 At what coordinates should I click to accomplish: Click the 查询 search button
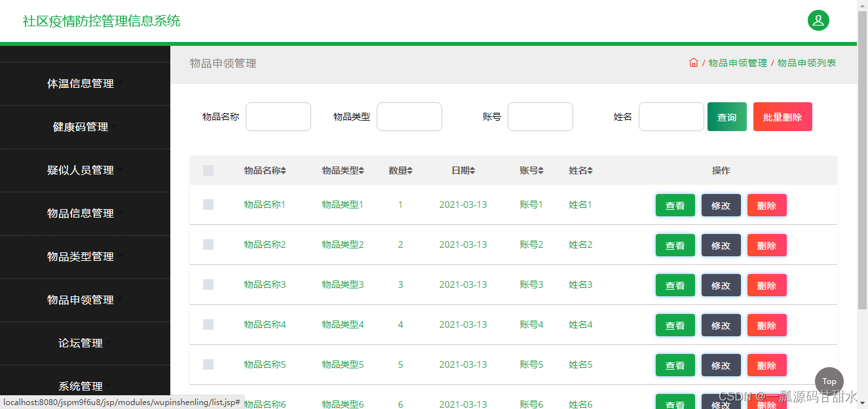pos(727,117)
